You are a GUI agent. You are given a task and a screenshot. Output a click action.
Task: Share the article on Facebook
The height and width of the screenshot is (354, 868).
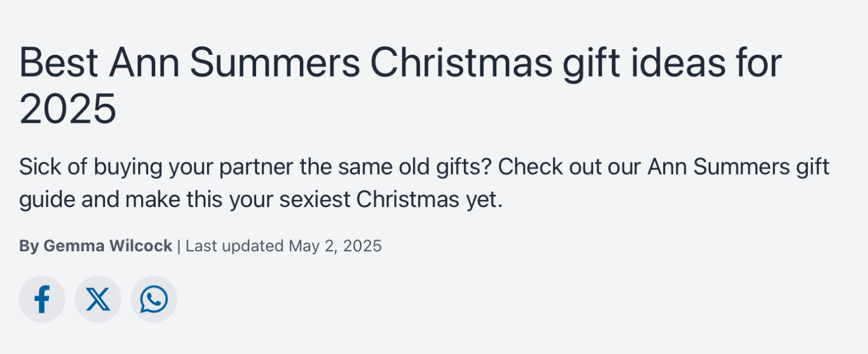click(x=42, y=300)
